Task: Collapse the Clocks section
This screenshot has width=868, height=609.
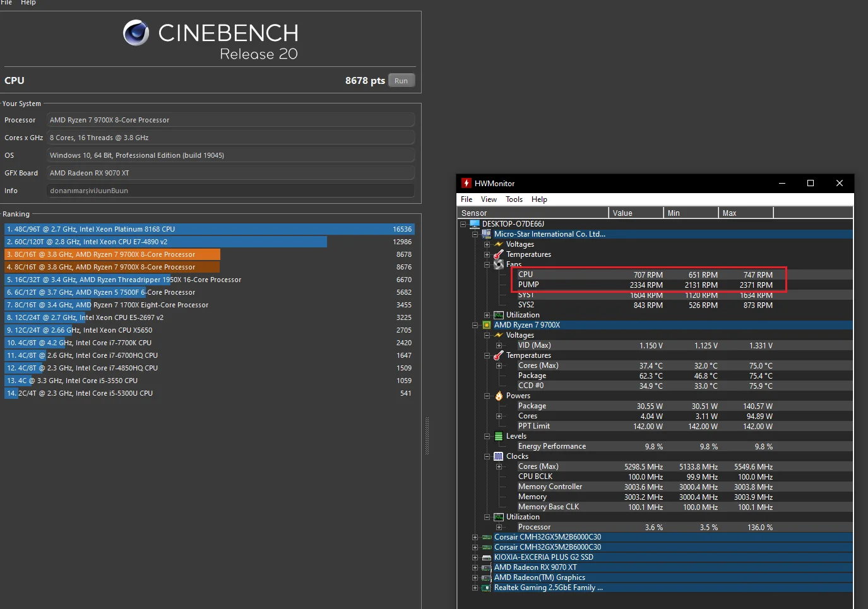Action: coord(487,456)
